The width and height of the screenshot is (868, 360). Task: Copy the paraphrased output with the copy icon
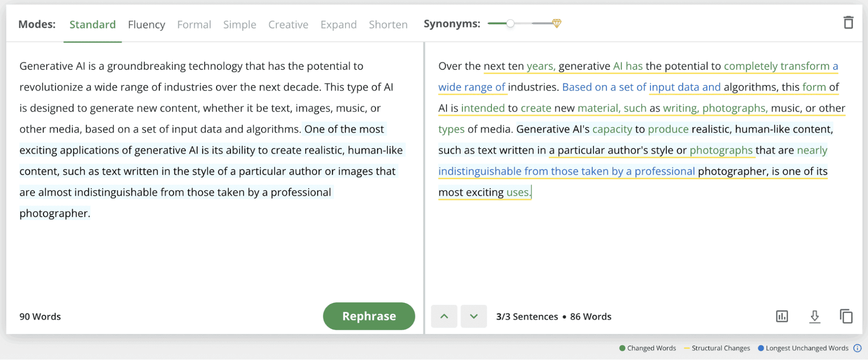click(x=846, y=317)
